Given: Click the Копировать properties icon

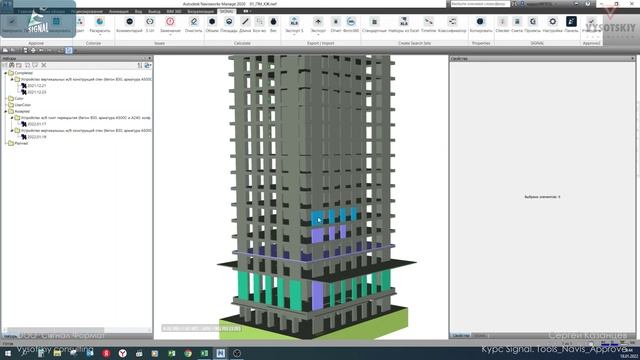Looking at the screenshot, I should (x=480, y=22).
